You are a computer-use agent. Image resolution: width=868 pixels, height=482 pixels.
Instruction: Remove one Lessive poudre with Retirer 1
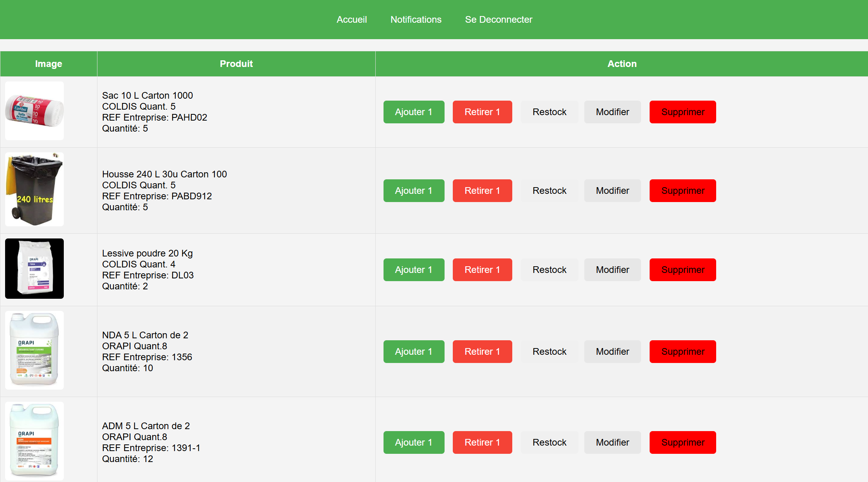[x=482, y=270]
